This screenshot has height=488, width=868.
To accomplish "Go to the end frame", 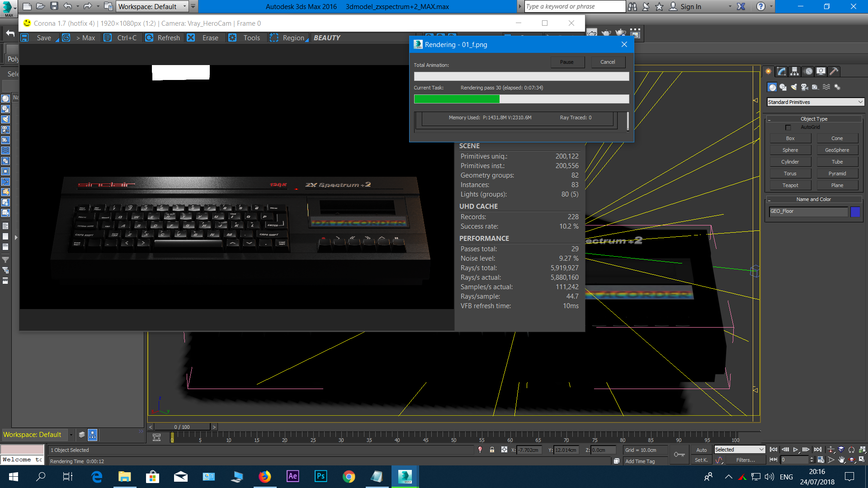I will point(818,450).
